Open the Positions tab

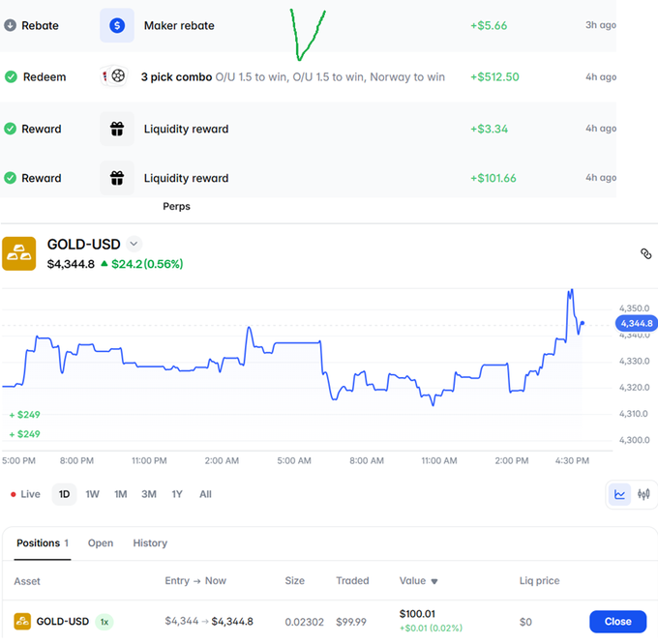43,543
